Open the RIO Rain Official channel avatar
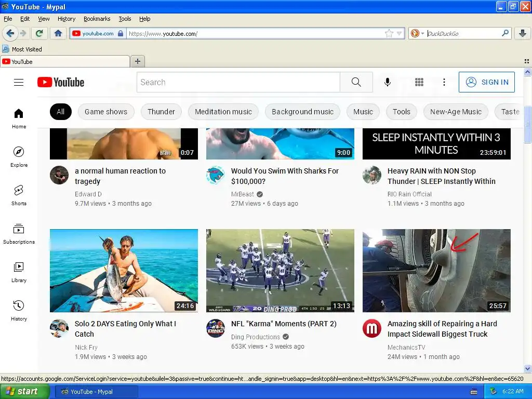 pos(372,175)
